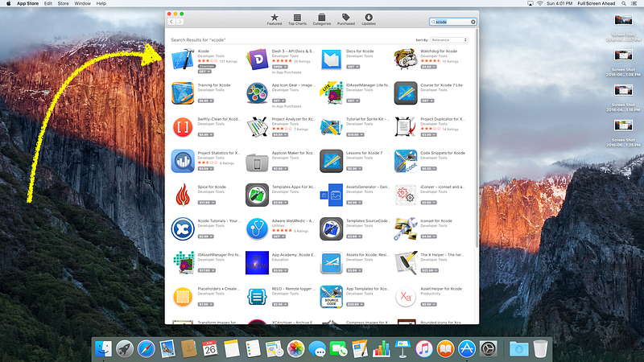
Task: Open the Training for Xcode app icon
Action: [183, 93]
